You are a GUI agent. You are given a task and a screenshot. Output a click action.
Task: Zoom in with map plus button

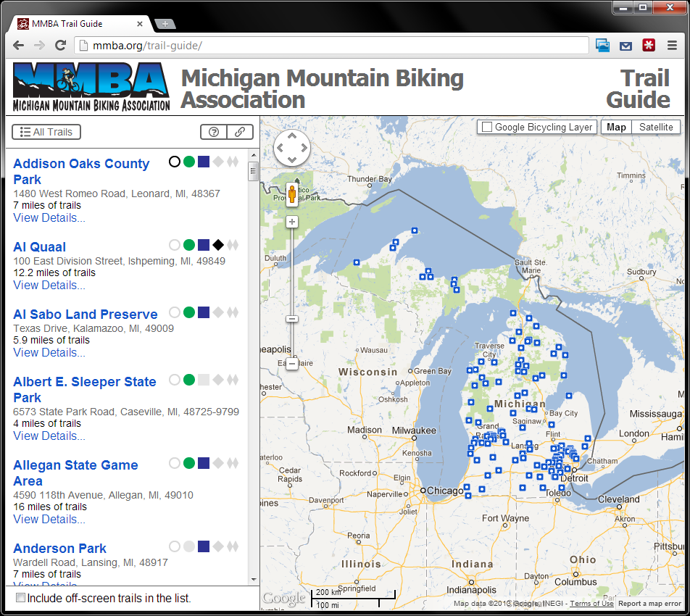coord(292,222)
